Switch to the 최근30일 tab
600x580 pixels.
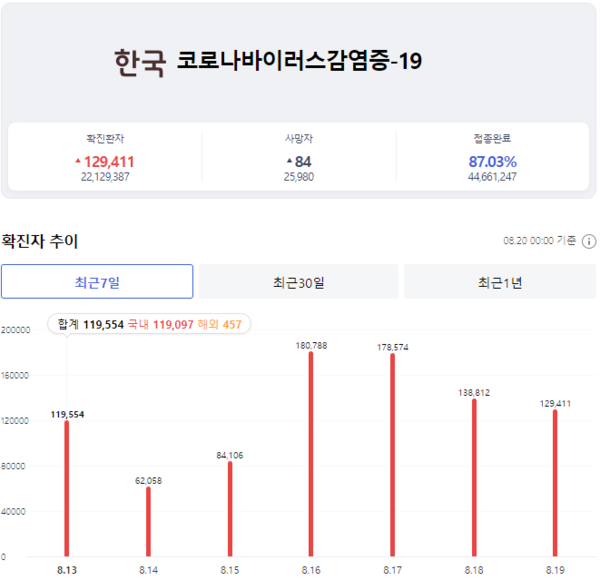pyautogui.click(x=298, y=282)
